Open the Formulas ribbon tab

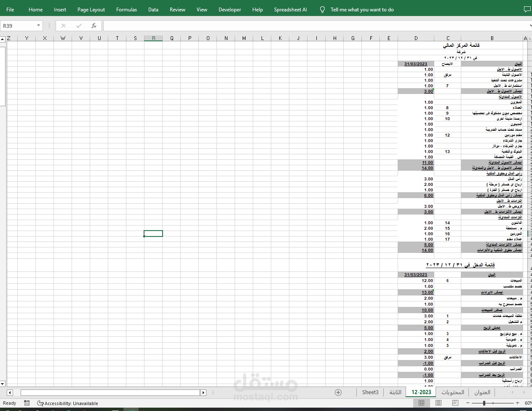(x=126, y=9)
